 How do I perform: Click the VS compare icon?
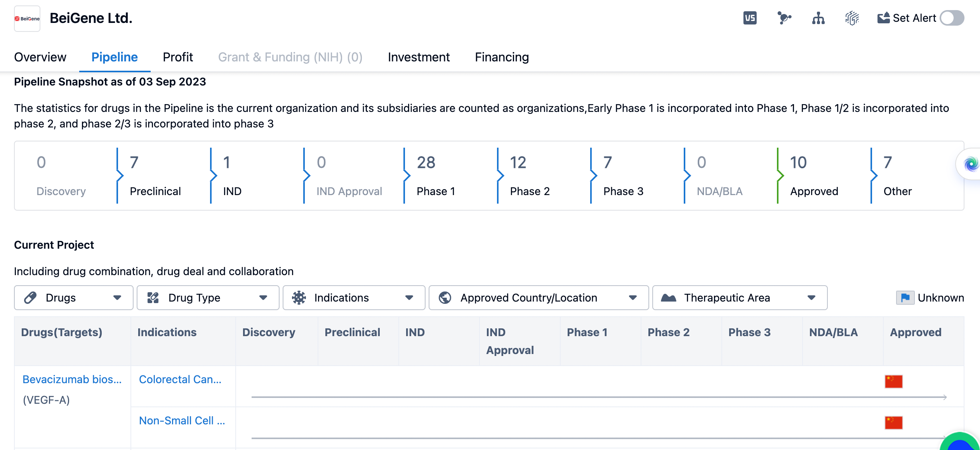click(x=750, y=18)
